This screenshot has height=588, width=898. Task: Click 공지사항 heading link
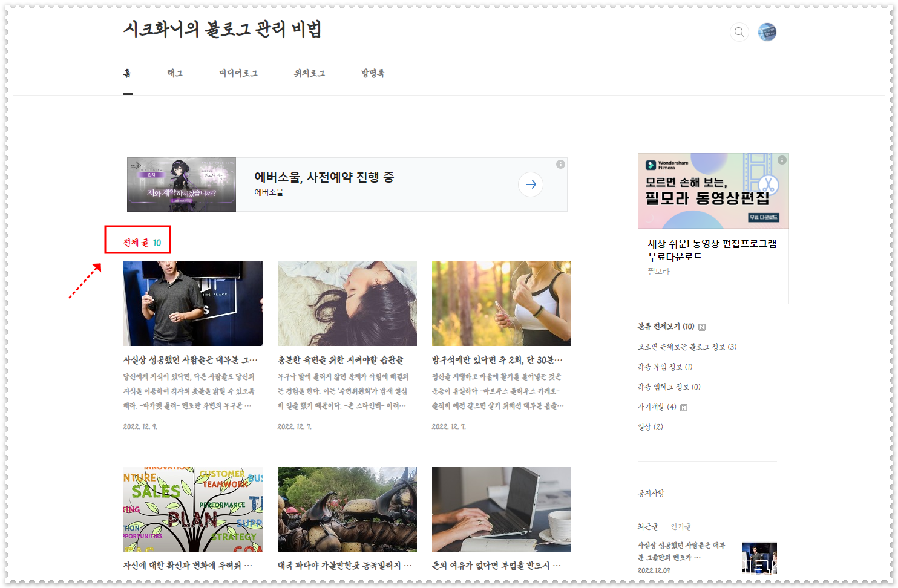[651, 493]
